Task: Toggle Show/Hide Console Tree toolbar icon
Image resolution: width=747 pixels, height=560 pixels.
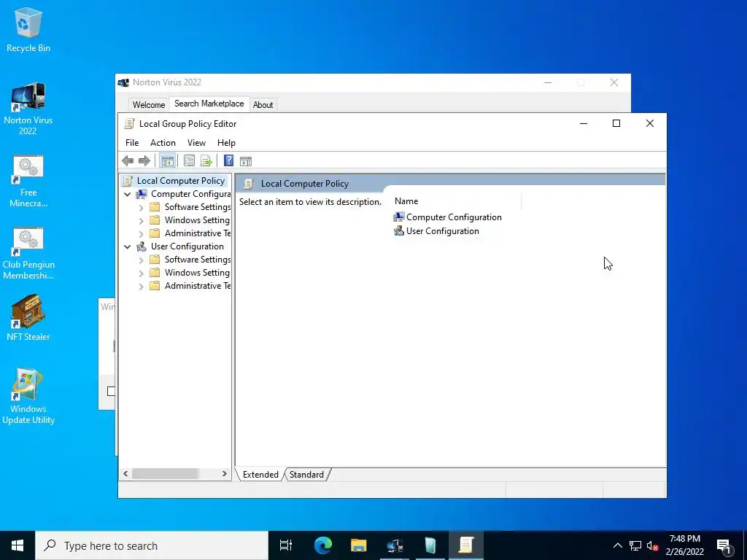Action: [167, 161]
